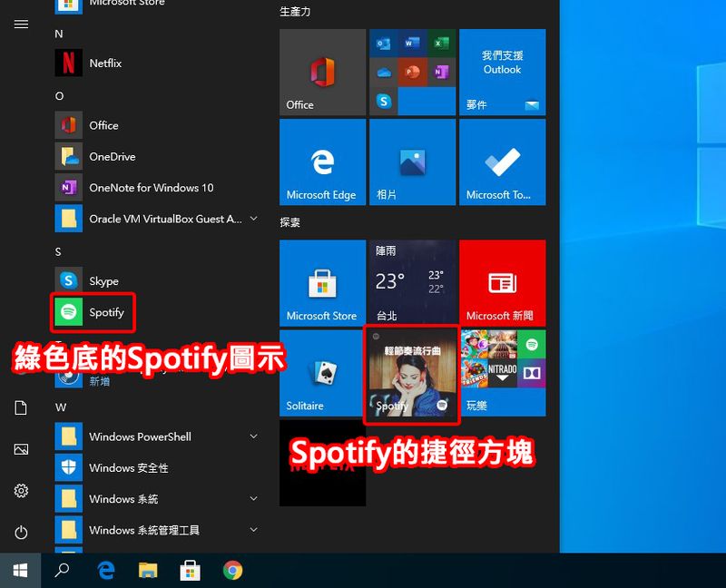Click the O letter group header
This screenshot has width=726, height=588.
point(59,96)
